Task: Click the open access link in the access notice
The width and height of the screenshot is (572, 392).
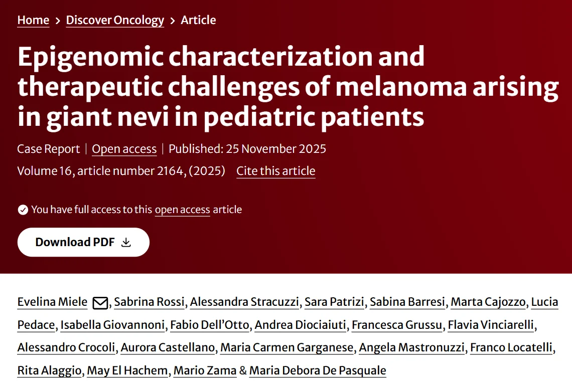Action: coord(183,210)
